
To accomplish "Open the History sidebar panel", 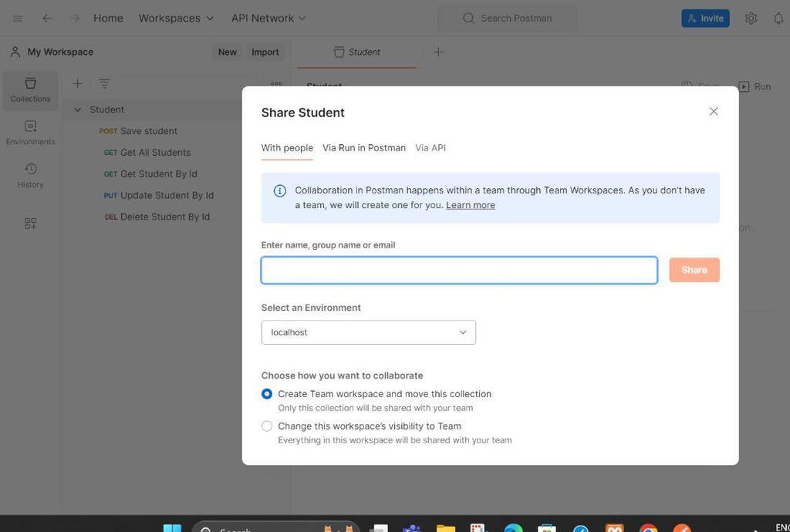I will [x=30, y=175].
